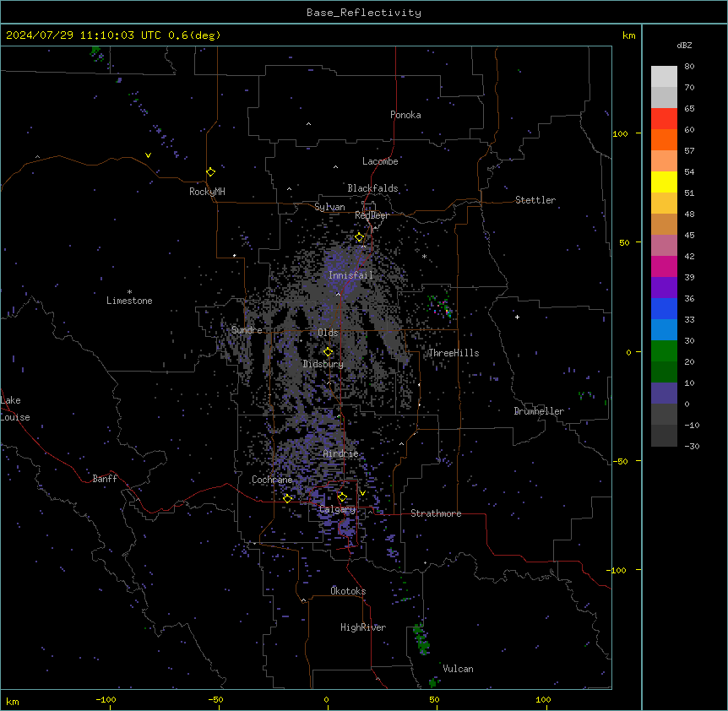Select the RedDeer label on map
This screenshot has height=711, width=728.
372,215
